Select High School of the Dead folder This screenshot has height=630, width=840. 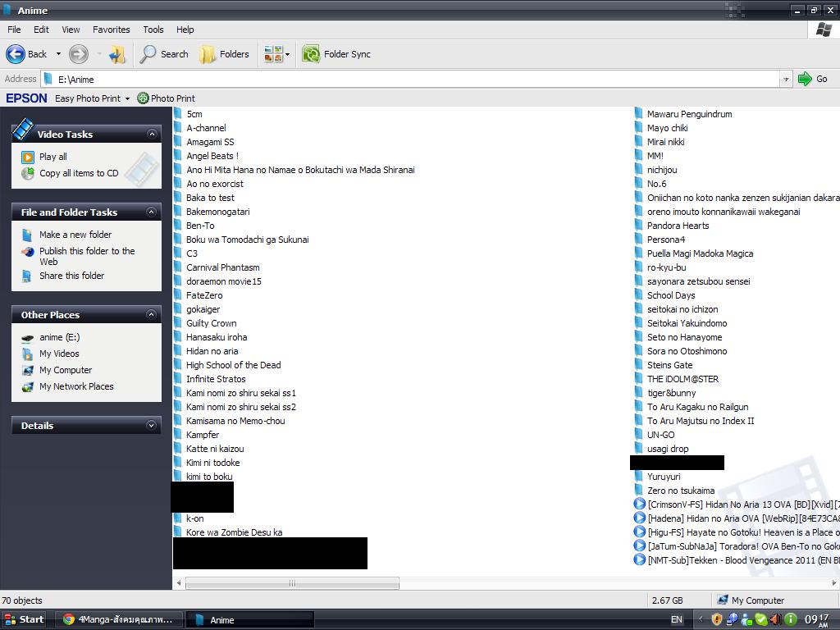[x=227, y=365]
